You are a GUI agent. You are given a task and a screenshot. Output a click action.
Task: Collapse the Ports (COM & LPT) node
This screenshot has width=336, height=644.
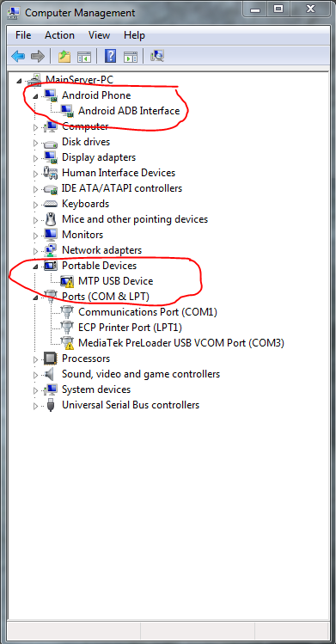coord(35,297)
